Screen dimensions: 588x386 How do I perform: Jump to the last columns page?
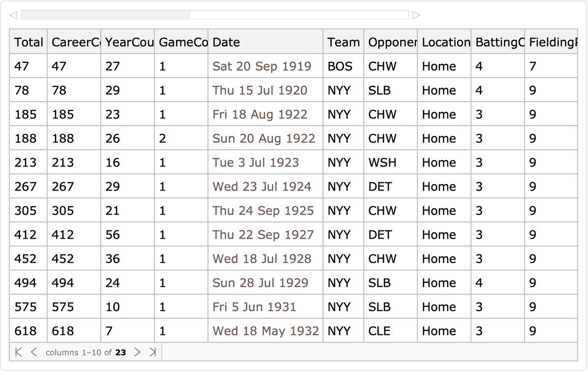[x=152, y=352]
